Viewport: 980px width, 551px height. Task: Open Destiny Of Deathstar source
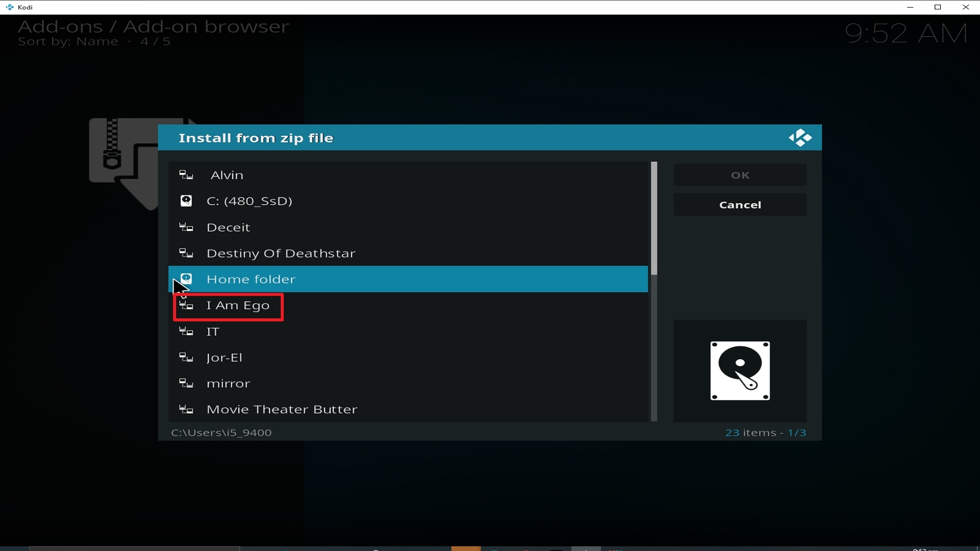point(408,253)
